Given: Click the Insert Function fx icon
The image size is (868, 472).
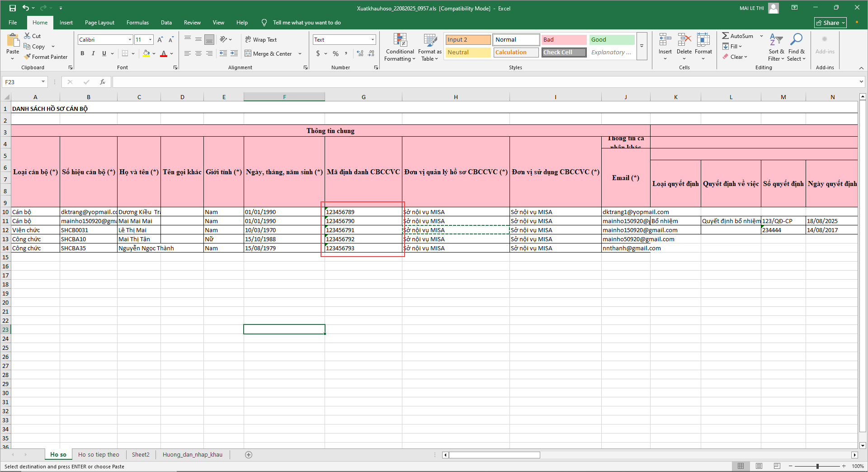Looking at the screenshot, I should coord(103,82).
